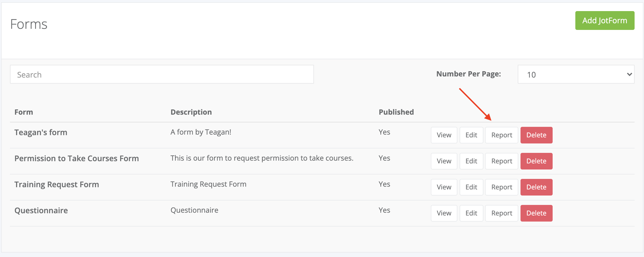Edit Teagan's form
The width and height of the screenshot is (644, 257).
471,135
